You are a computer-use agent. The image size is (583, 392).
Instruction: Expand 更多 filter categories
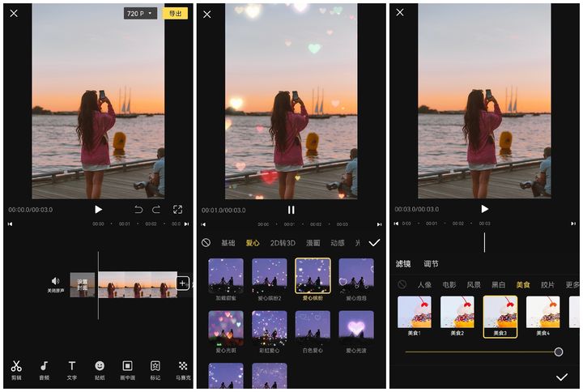572,285
